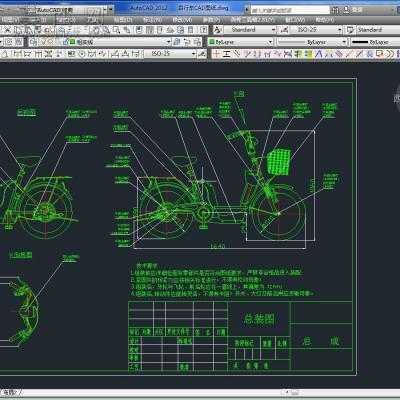Click the Table Style icon before last Standard
The height and width of the screenshot is (400, 400).
[350, 30]
